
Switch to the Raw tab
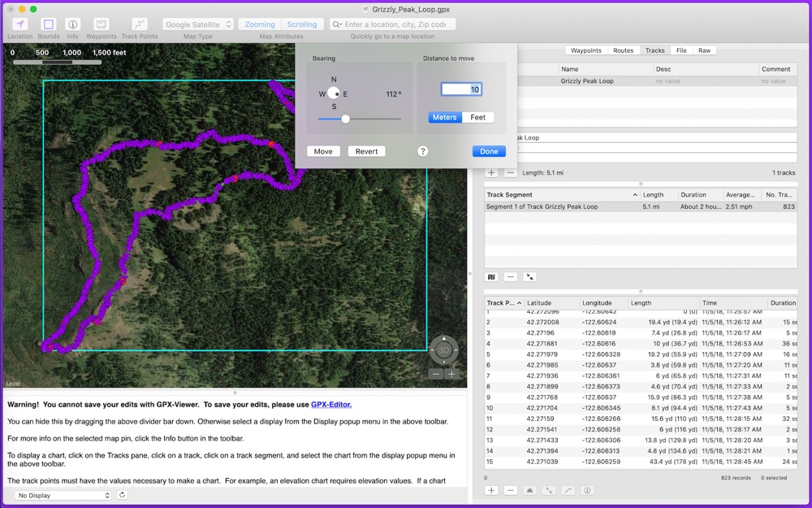tap(704, 50)
